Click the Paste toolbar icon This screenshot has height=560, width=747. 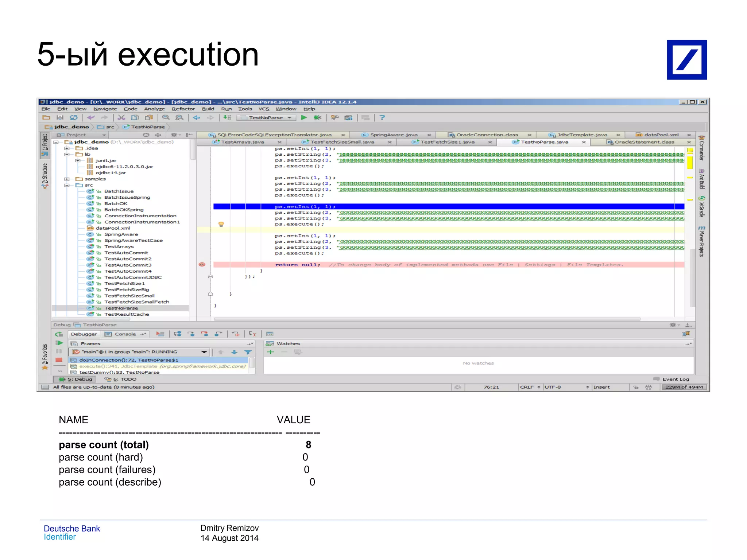pos(149,117)
